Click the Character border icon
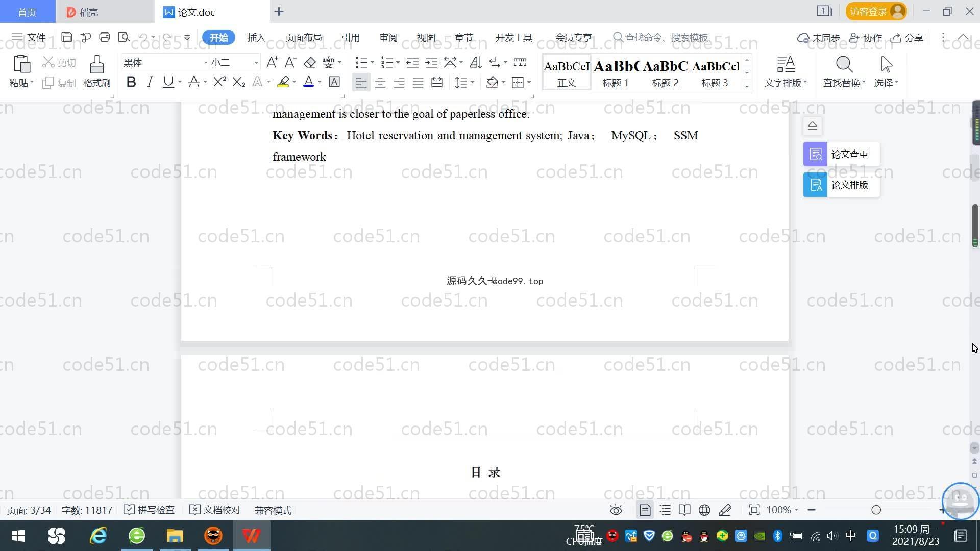This screenshot has width=980, height=551. click(334, 82)
